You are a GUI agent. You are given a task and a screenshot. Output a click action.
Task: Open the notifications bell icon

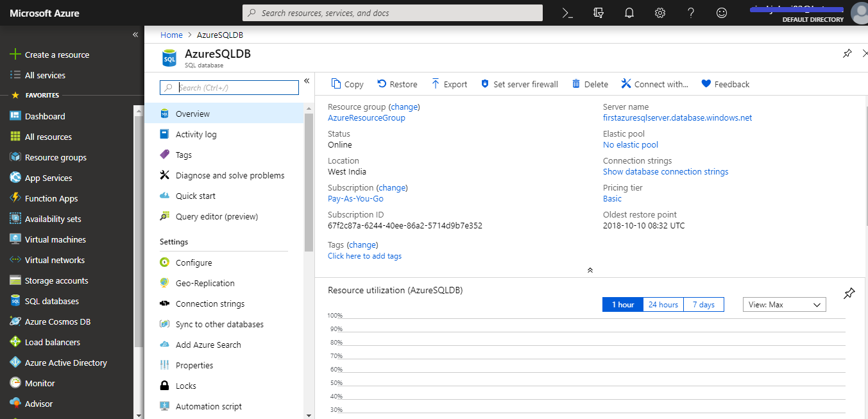tap(629, 13)
